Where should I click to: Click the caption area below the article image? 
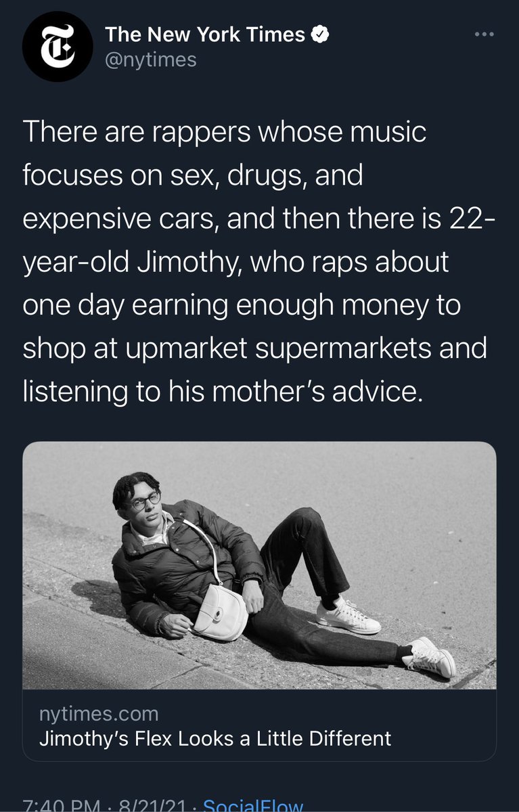259,724
